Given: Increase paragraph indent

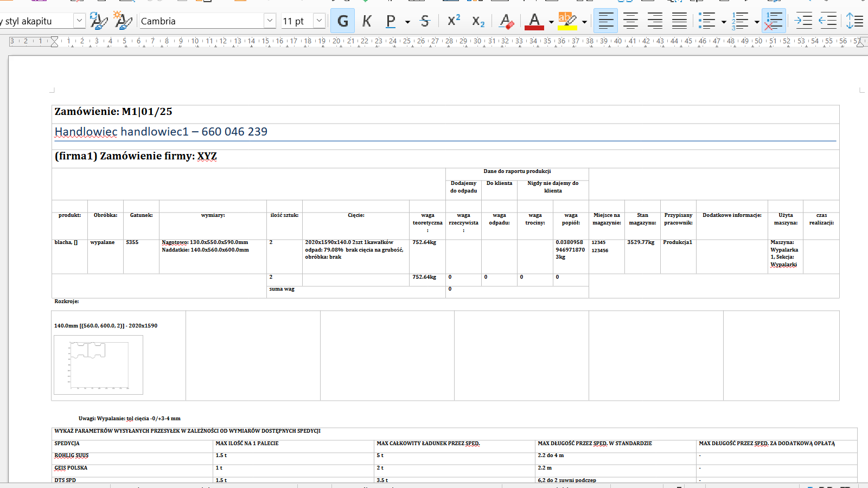Looking at the screenshot, I should (803, 21).
